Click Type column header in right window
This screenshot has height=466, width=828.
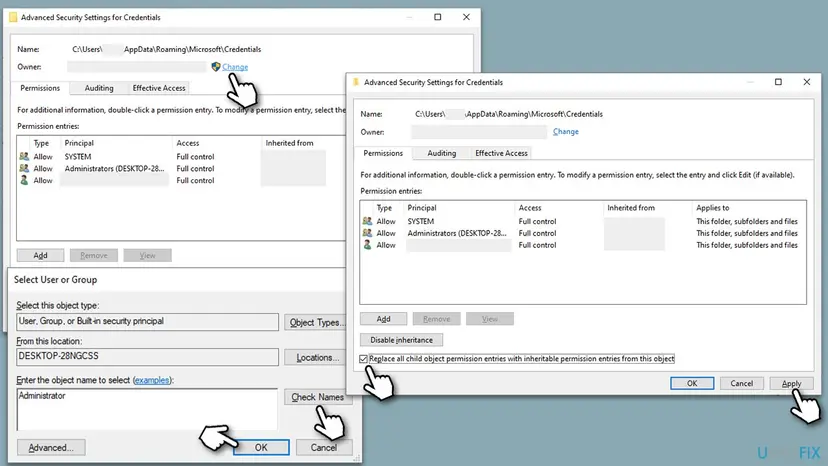pyautogui.click(x=384, y=208)
